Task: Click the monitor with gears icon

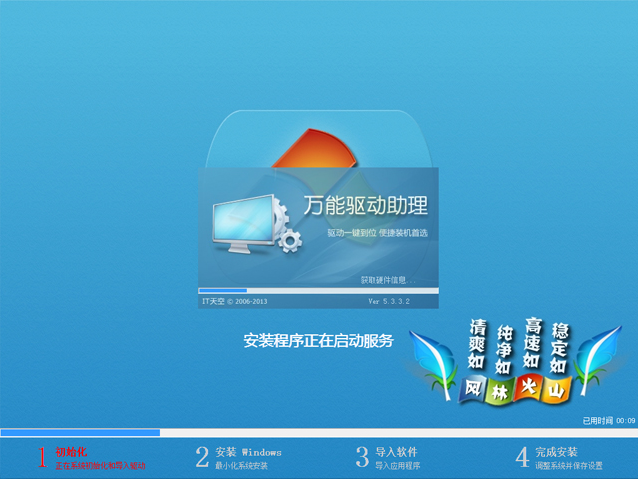Action: 257,224
